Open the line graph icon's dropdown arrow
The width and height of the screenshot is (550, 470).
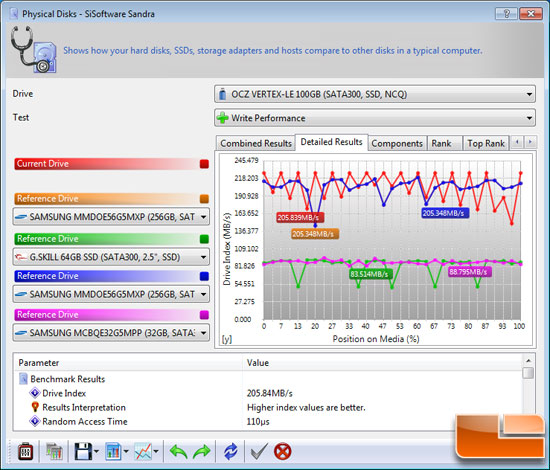coord(156,452)
